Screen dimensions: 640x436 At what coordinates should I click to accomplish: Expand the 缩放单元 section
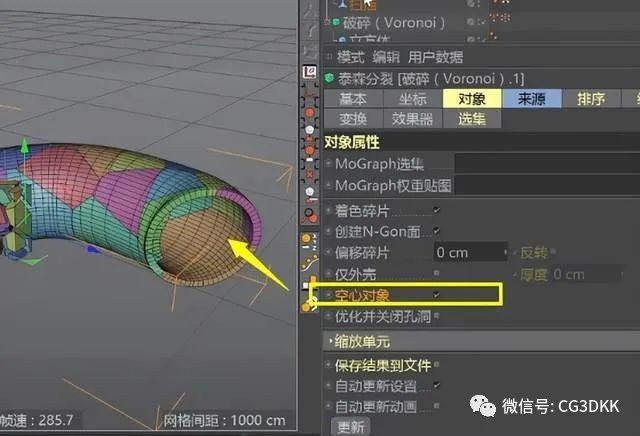[x=330, y=341]
